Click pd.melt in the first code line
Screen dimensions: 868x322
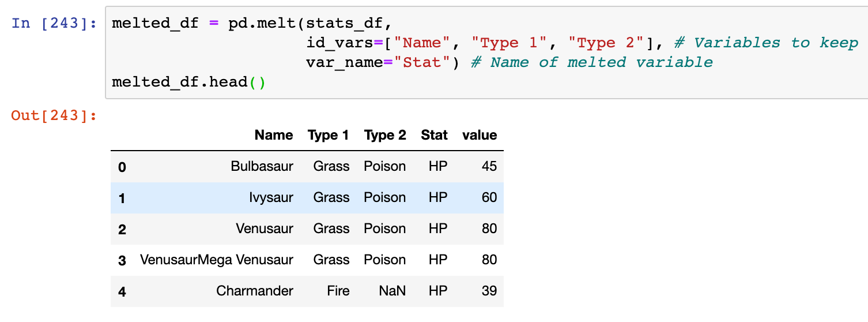click(261, 23)
